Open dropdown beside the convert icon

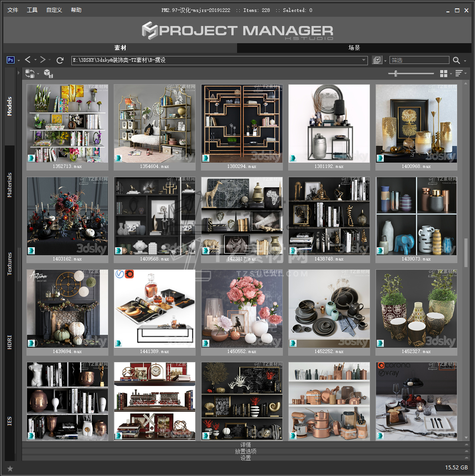[x=38, y=74]
